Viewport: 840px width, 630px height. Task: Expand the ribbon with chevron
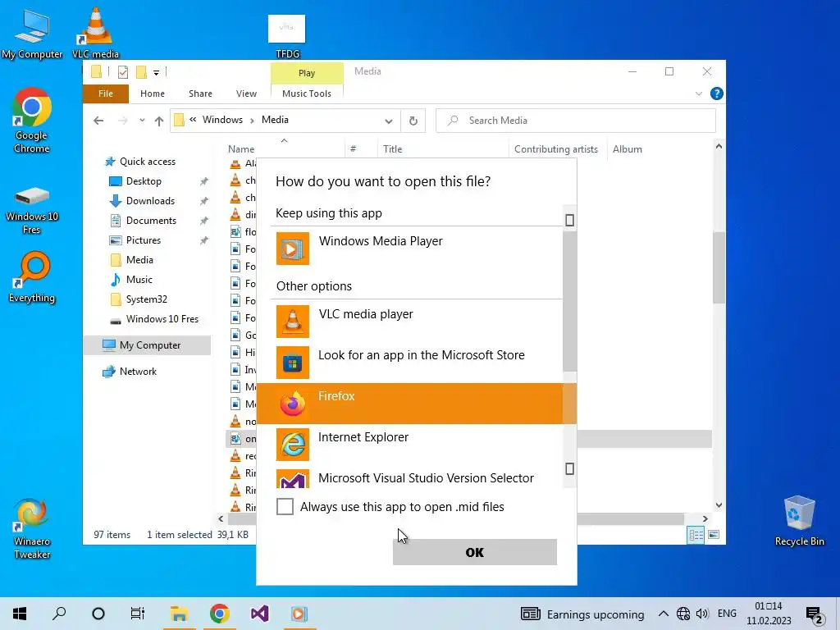click(x=699, y=94)
